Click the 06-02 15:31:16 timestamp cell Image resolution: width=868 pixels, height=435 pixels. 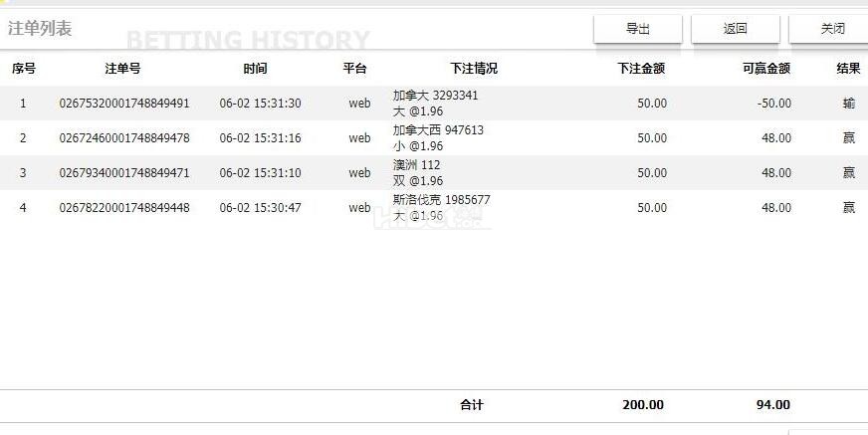click(260, 138)
